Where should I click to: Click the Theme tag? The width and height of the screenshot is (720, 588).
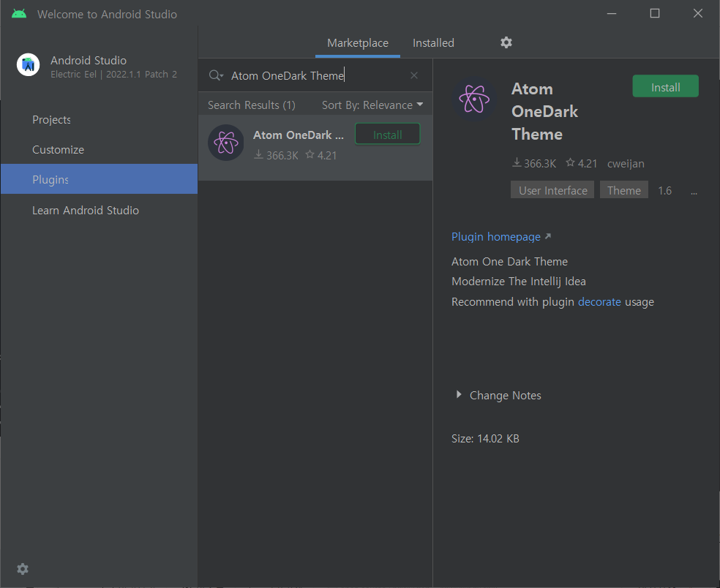(x=623, y=190)
